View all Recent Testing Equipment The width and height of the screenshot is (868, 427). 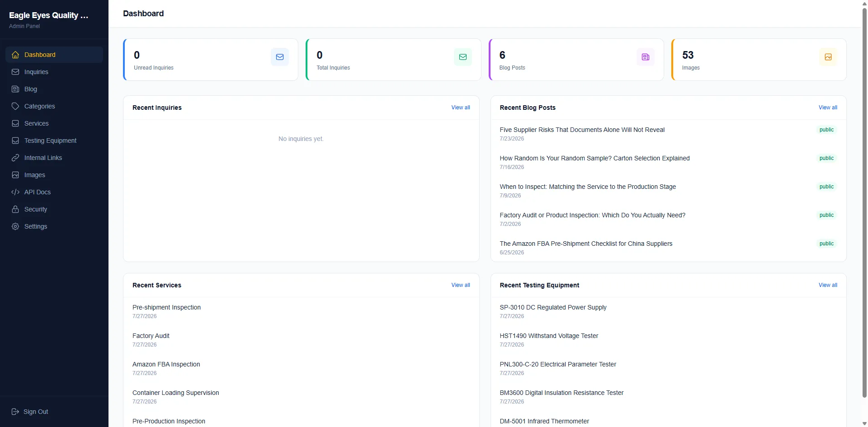[828, 285]
